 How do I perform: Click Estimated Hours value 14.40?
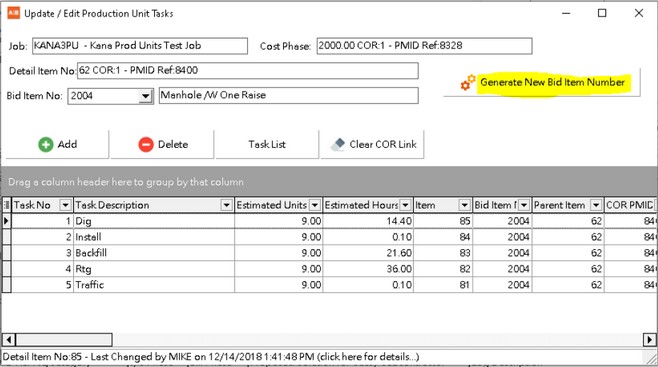368,221
